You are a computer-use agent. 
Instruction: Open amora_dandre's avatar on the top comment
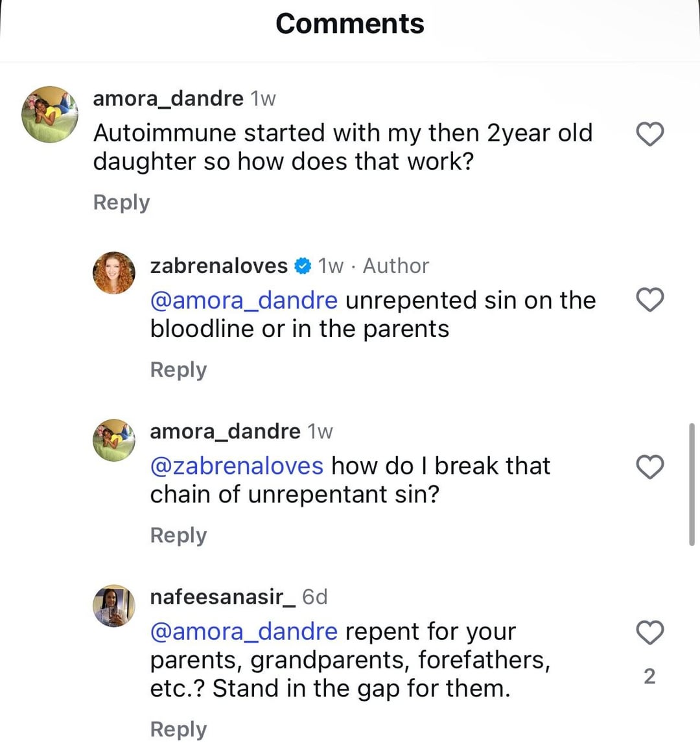point(50,114)
